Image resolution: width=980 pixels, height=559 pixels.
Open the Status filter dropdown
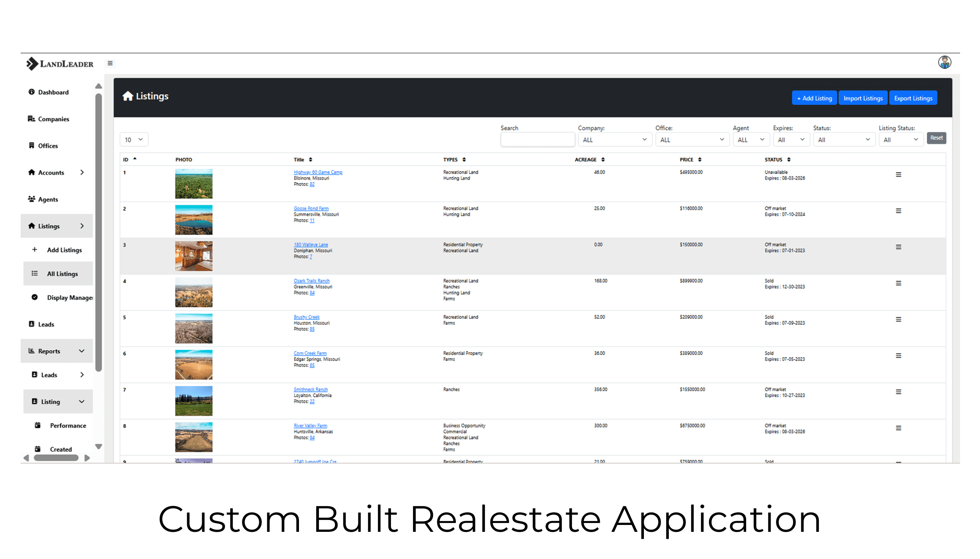click(x=844, y=140)
